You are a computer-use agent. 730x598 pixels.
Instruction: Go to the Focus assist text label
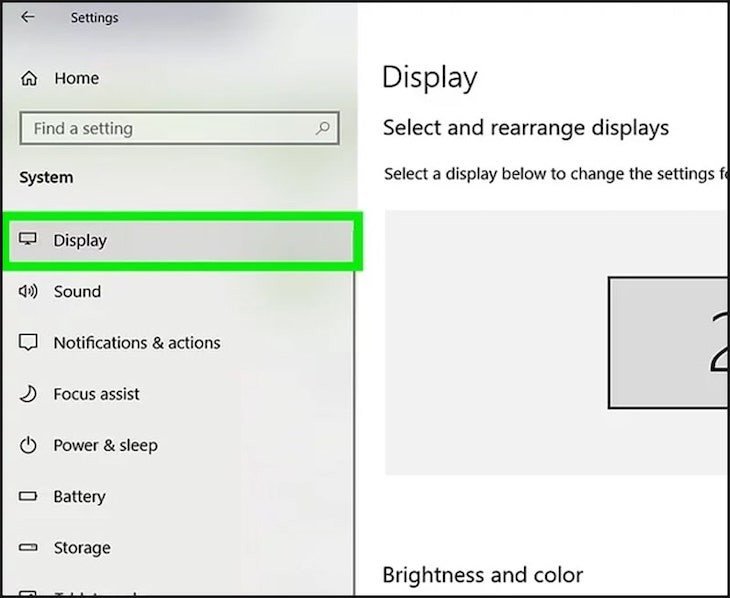tap(97, 394)
